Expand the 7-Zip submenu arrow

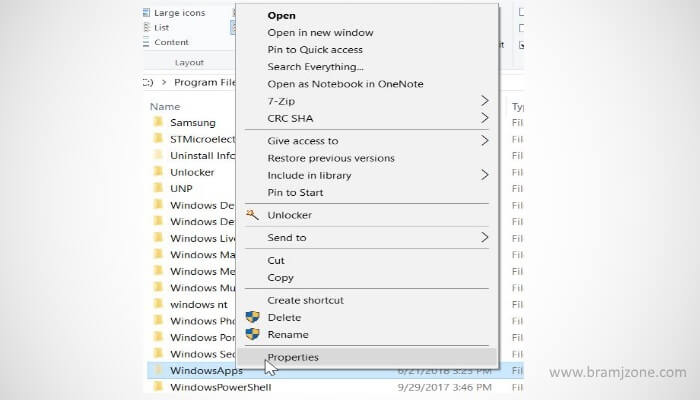pyautogui.click(x=485, y=101)
